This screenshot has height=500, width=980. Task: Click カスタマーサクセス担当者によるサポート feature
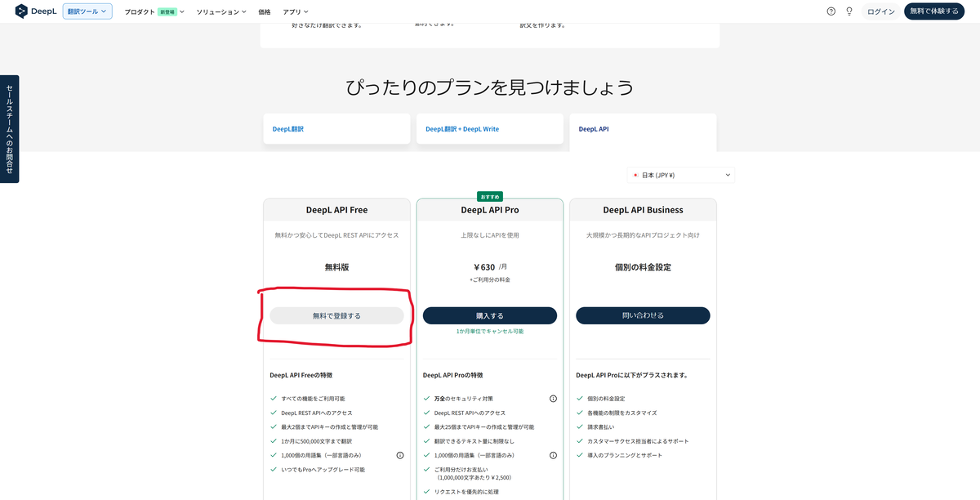pyautogui.click(x=639, y=441)
